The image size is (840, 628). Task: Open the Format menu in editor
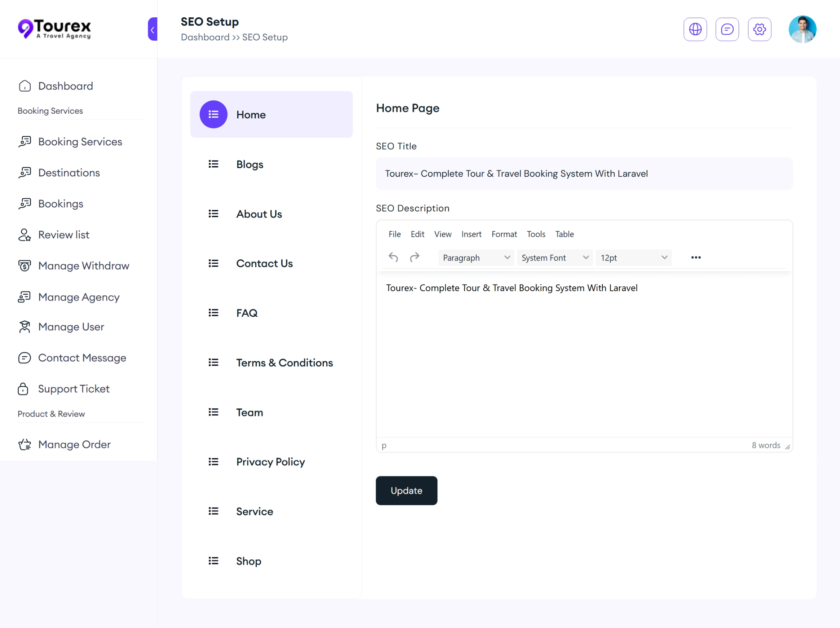(x=504, y=234)
